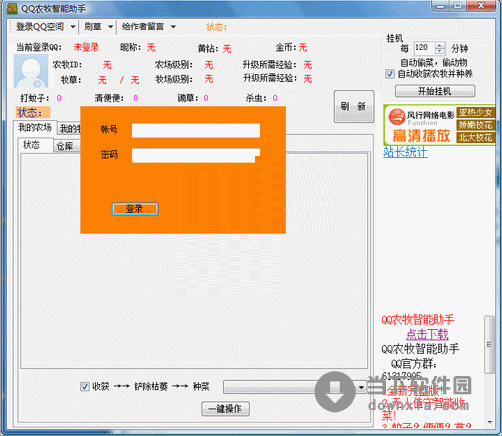This screenshot has width=502, height=436.
Task: Open the 点击下载 link
Action: (427, 334)
